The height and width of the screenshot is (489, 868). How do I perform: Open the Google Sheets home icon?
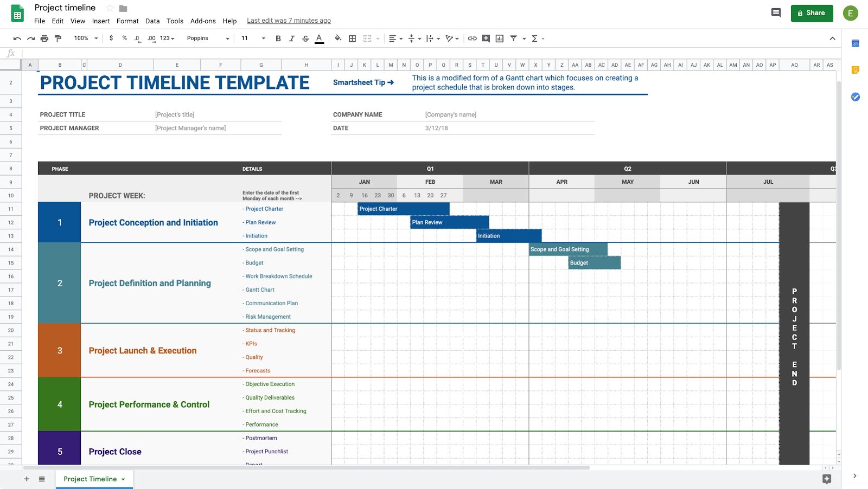click(17, 13)
